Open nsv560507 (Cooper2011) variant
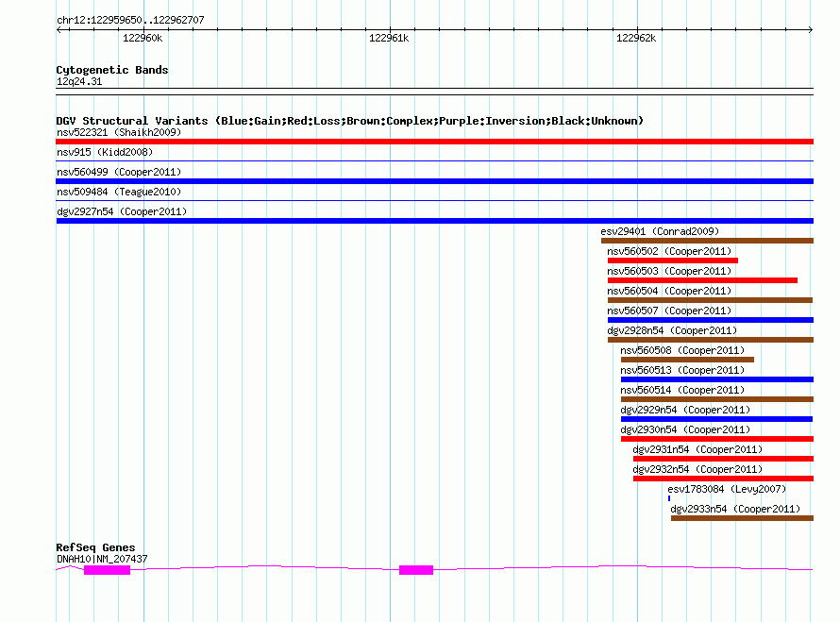This screenshot has height=622, width=840. point(670,311)
